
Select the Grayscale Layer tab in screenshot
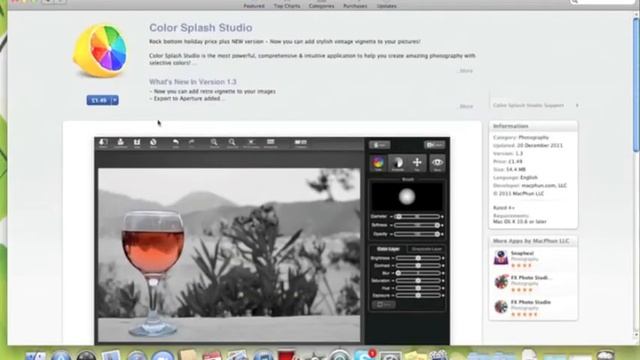(x=427, y=249)
